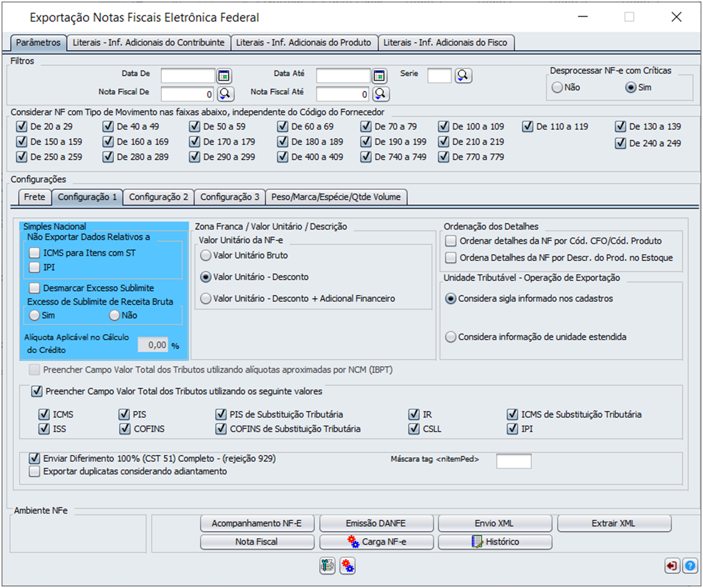Check Exportar duplicatas considerando adiantamento

(35, 472)
